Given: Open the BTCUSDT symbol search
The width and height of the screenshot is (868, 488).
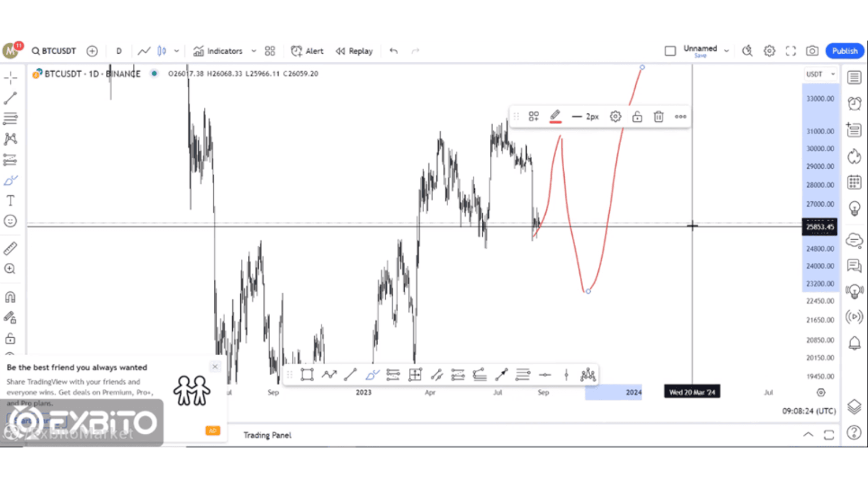Looking at the screenshot, I should click(x=54, y=51).
